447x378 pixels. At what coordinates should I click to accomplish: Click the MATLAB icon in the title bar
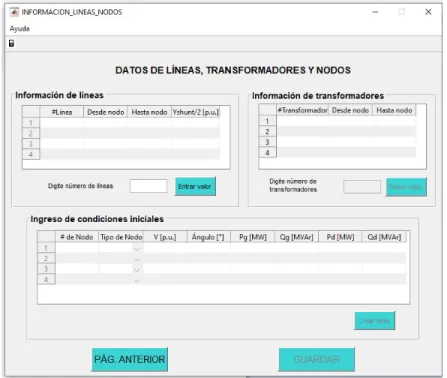click(14, 12)
